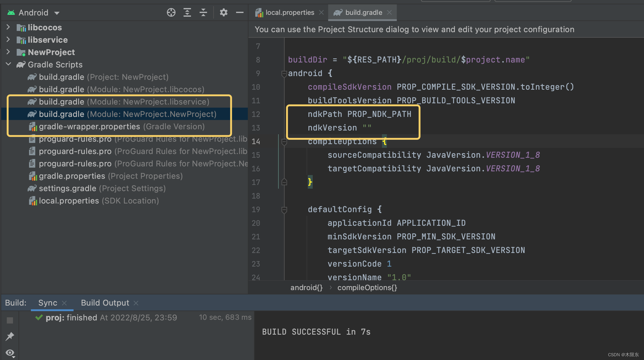Hide the project tool window with minus icon

coord(239,12)
